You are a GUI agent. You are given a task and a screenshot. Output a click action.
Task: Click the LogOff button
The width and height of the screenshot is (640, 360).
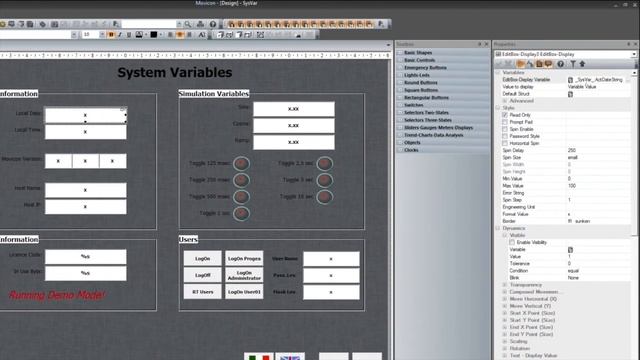[202, 275]
